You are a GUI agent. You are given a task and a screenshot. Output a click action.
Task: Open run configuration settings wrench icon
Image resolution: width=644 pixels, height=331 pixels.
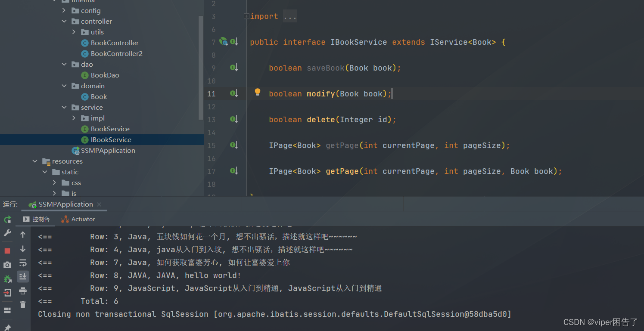click(7, 233)
